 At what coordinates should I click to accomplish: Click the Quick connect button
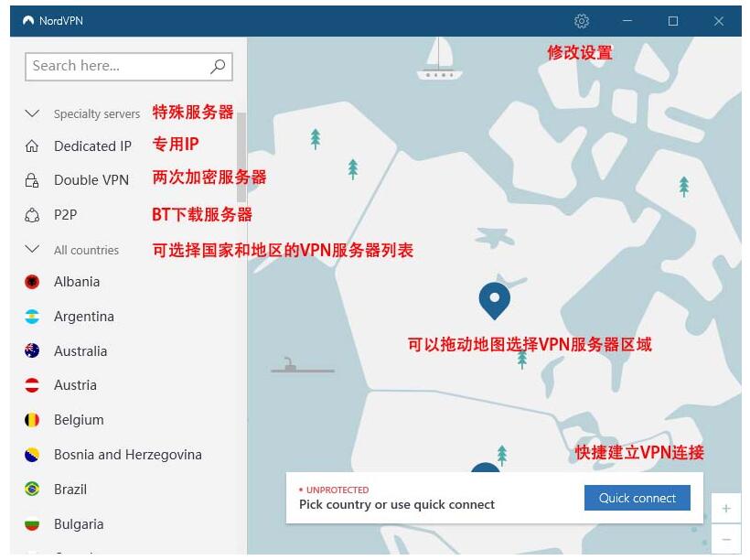pos(637,498)
